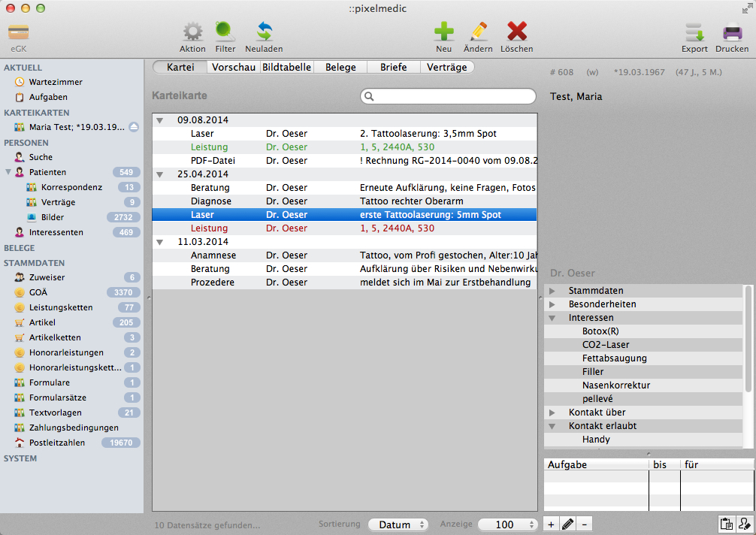Image resolution: width=756 pixels, height=535 pixels.
Task: Expand the Besonderheiten section
Action: point(552,304)
